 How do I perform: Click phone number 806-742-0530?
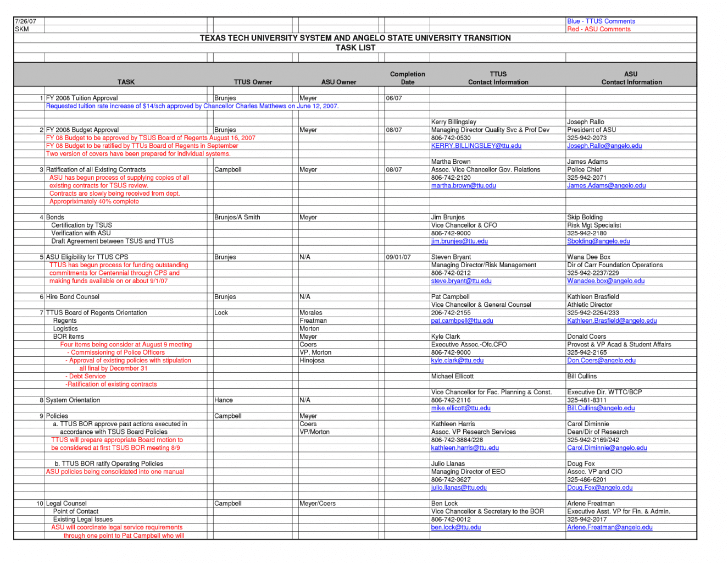[451, 138]
